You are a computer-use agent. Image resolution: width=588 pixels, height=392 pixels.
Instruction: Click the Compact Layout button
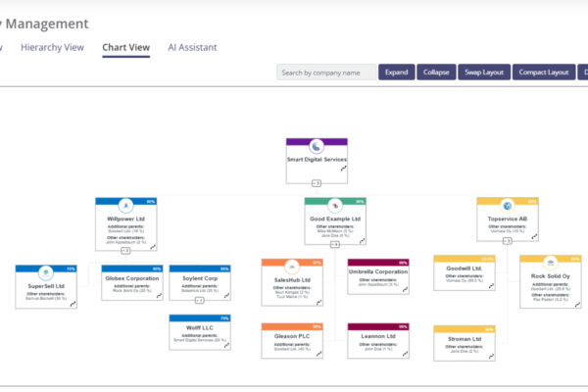tap(544, 72)
